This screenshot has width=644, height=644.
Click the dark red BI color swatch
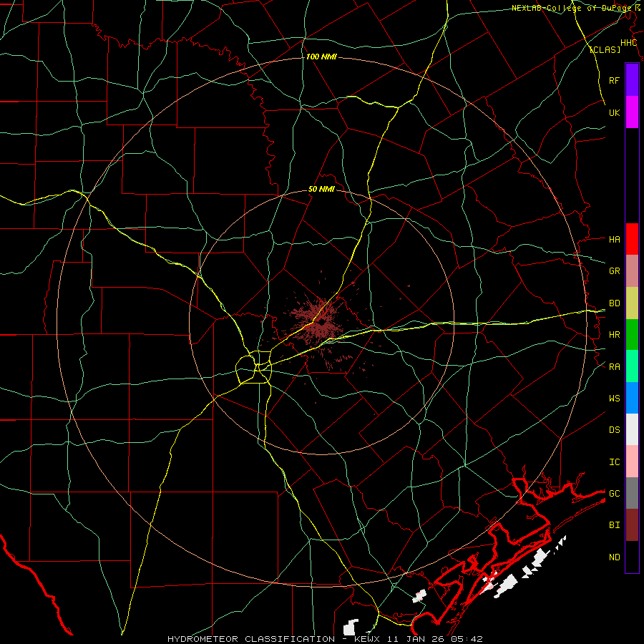pyautogui.click(x=632, y=525)
